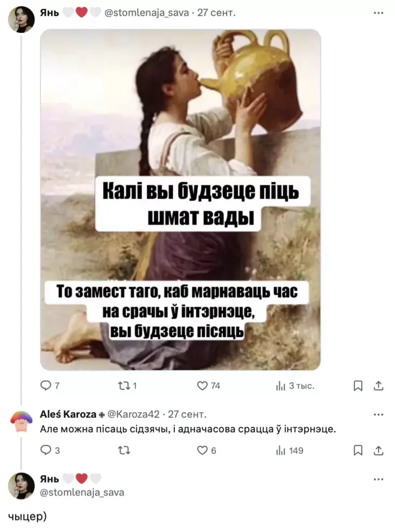Reply to Aleś Karoza's comment

click(x=50, y=450)
